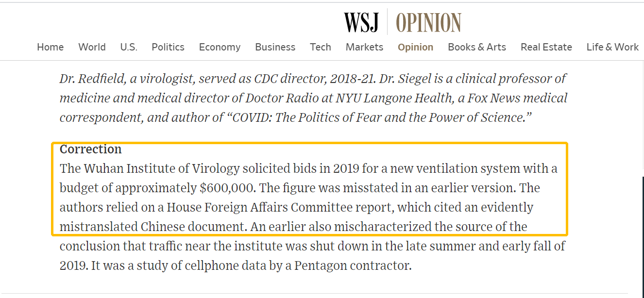Go to Books & Arts

[x=476, y=47]
